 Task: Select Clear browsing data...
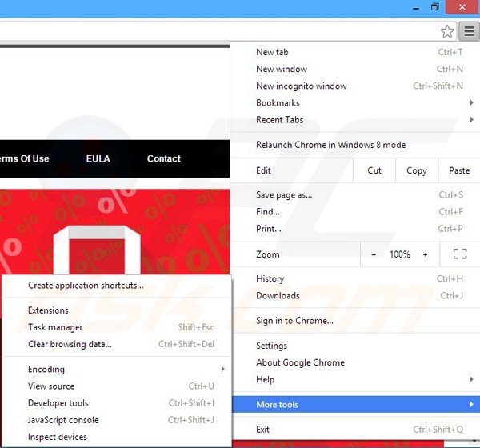tap(117, 344)
